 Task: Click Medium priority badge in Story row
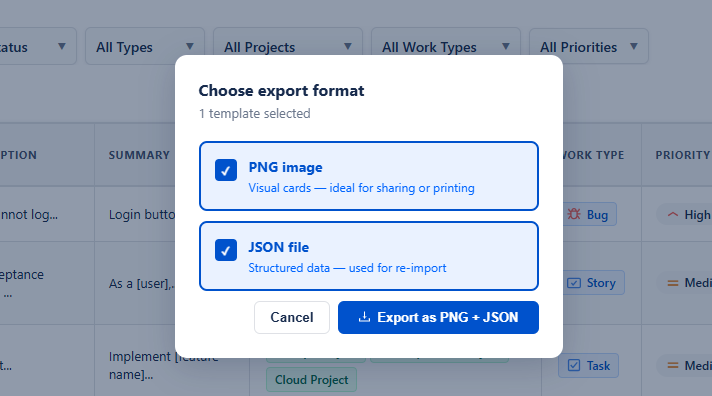pyautogui.click(x=685, y=283)
